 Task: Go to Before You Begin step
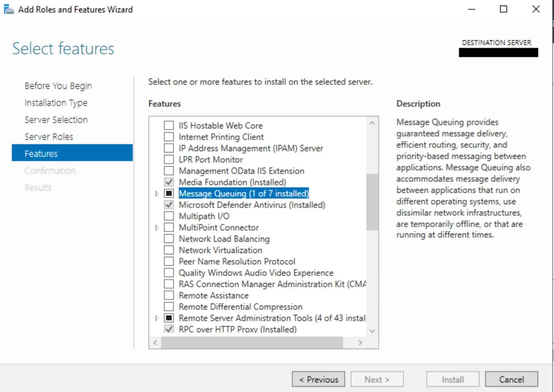[58, 86]
